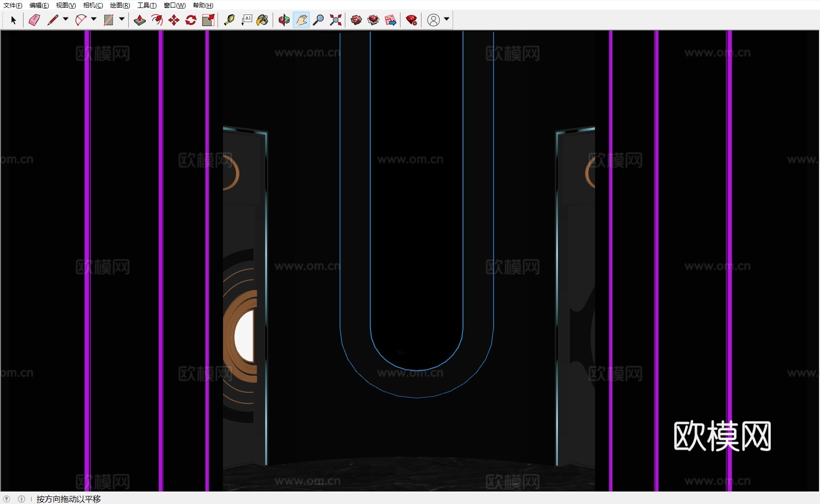Activate the Line pencil tool
Viewport: 820px width, 504px height.
(x=53, y=20)
